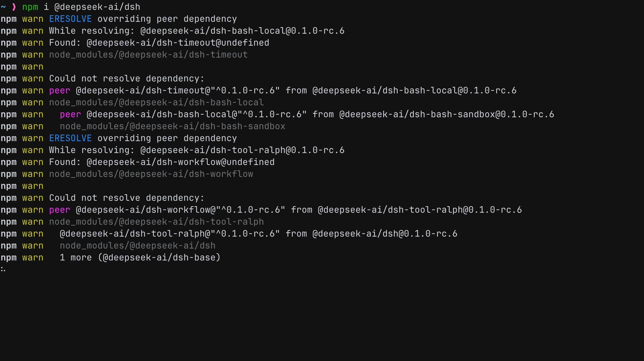Click the tilde home directory indicator
Screen dimensions: 644x361
coord(3,7)
